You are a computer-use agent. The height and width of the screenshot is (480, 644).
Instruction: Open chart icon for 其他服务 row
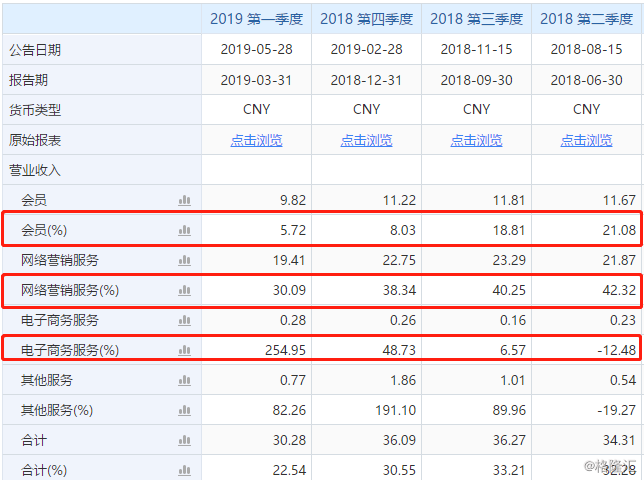click(x=184, y=380)
